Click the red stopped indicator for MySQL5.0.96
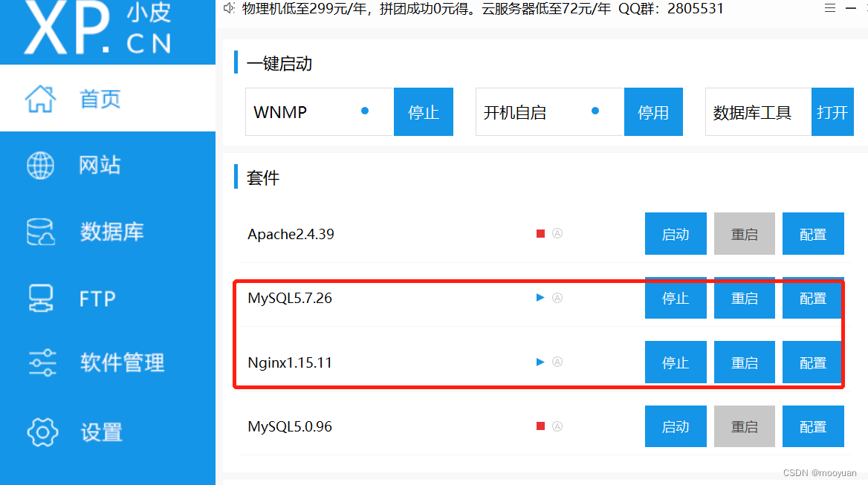This screenshot has width=868, height=485. point(541,426)
